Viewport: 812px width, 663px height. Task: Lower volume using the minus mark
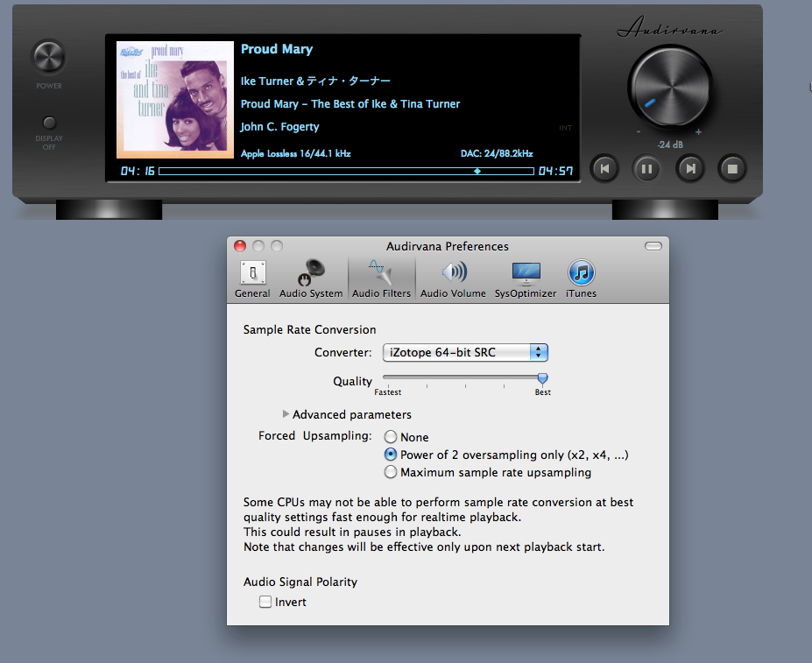coord(639,132)
